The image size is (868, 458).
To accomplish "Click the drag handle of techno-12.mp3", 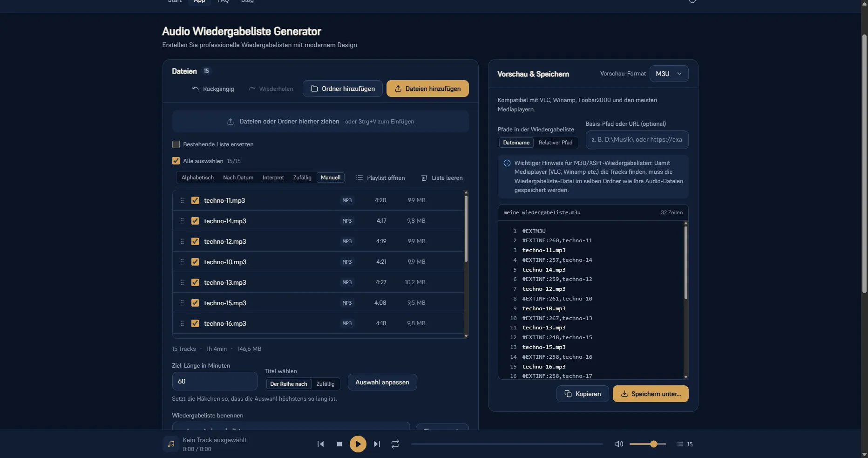I will (x=182, y=241).
